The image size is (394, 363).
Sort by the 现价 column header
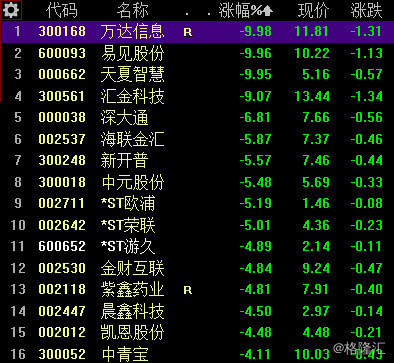coord(314,10)
